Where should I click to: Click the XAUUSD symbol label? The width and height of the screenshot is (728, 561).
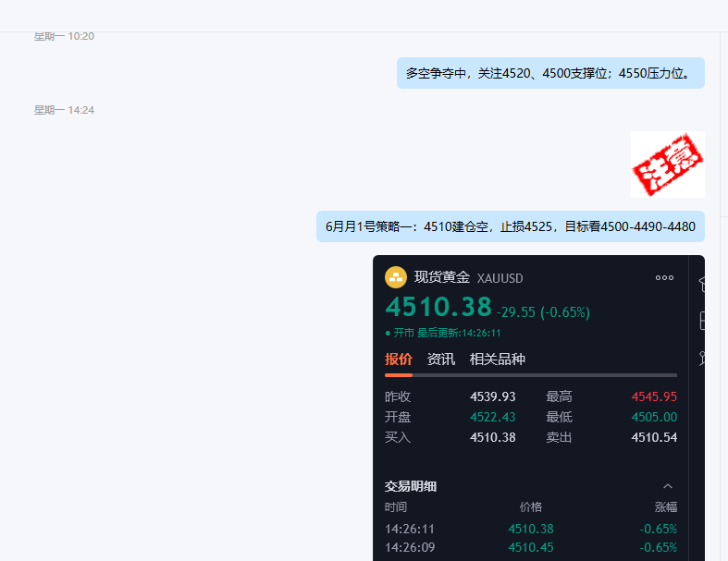click(500, 278)
